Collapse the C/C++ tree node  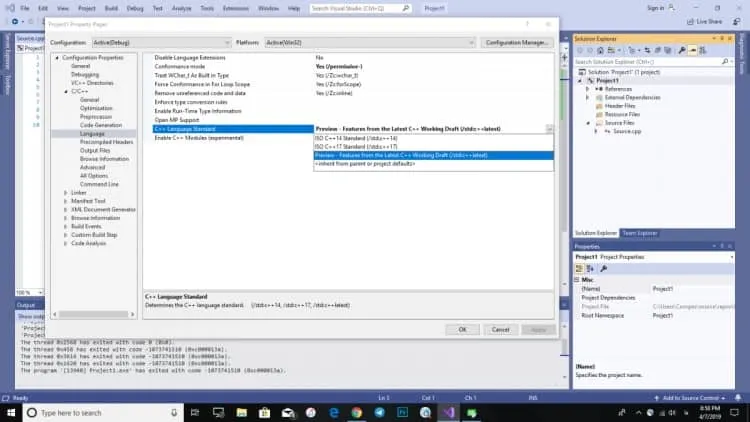tap(66, 91)
